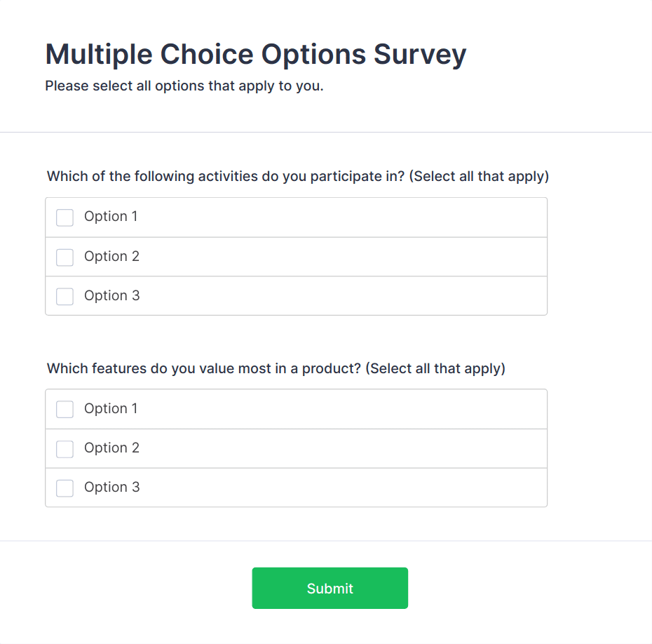
Task: Click Option 3 label text in activities list
Action: point(111,296)
